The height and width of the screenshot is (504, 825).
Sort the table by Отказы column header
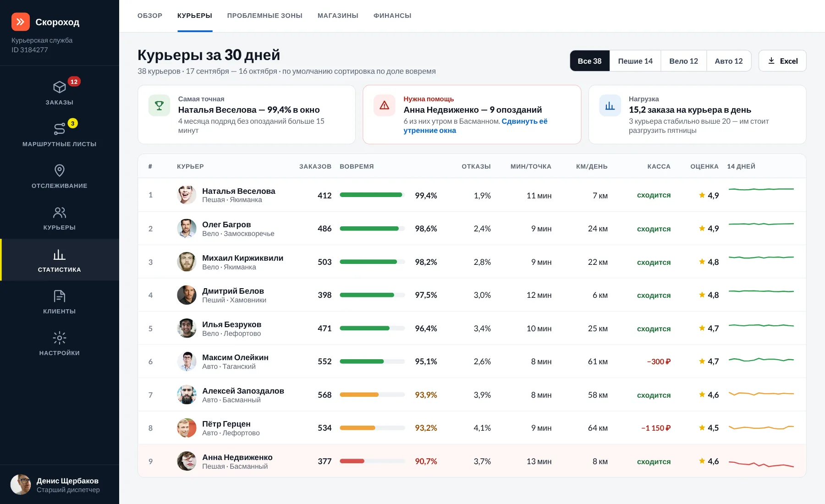(476, 166)
